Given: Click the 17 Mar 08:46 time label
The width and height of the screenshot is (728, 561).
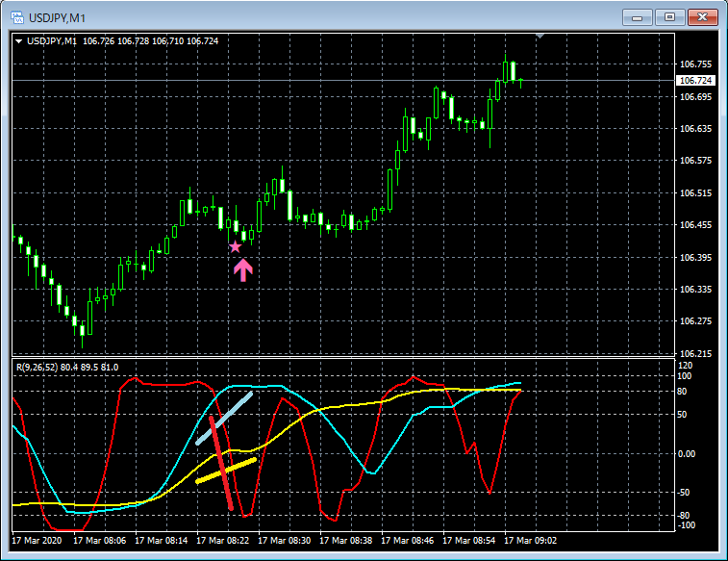Looking at the screenshot, I should click(x=407, y=541).
